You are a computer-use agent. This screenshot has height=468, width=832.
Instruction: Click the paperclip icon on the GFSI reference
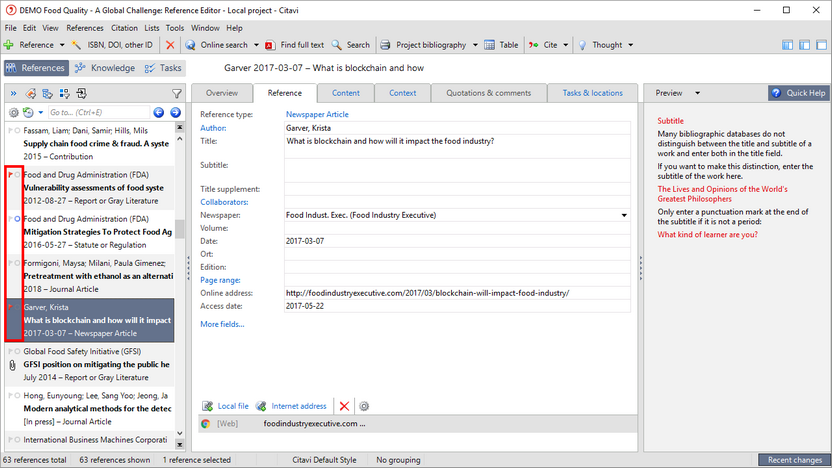13,365
